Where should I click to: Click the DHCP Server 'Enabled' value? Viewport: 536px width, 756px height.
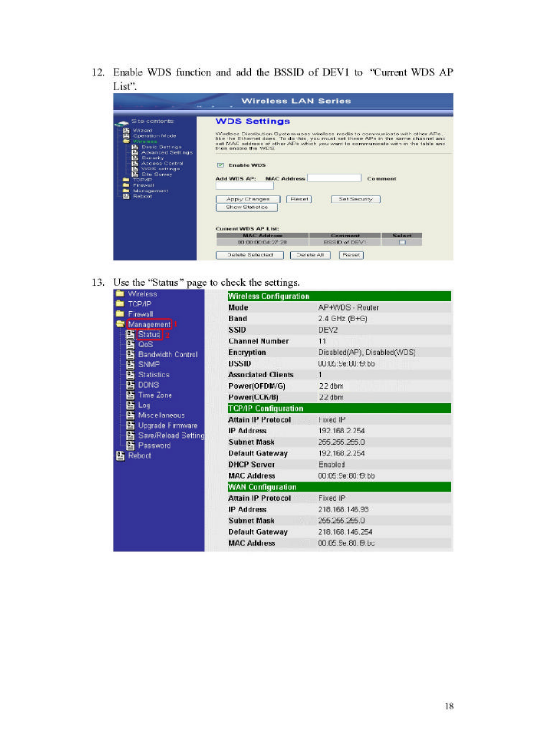pyautogui.click(x=331, y=465)
